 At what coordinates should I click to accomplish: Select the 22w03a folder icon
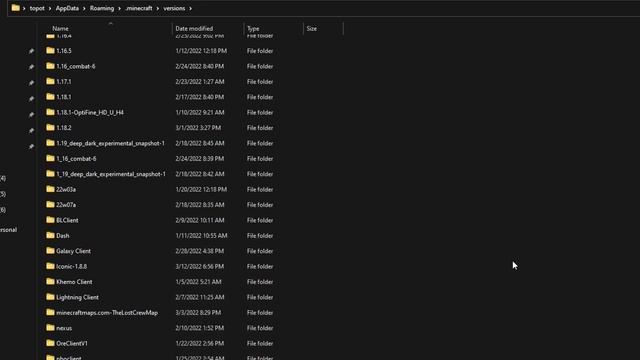50,189
